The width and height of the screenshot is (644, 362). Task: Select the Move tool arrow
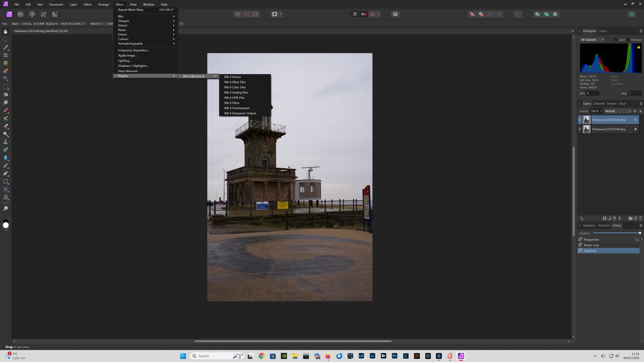[6, 40]
